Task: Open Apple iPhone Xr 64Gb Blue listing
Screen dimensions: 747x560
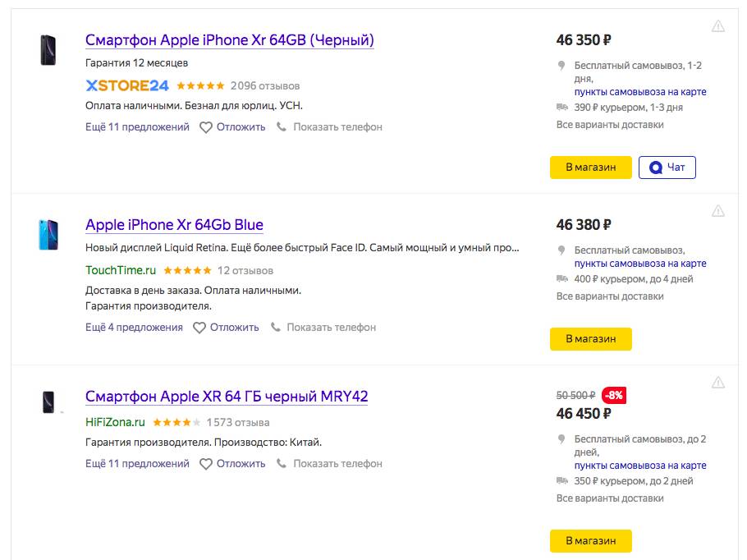Action: point(174,225)
